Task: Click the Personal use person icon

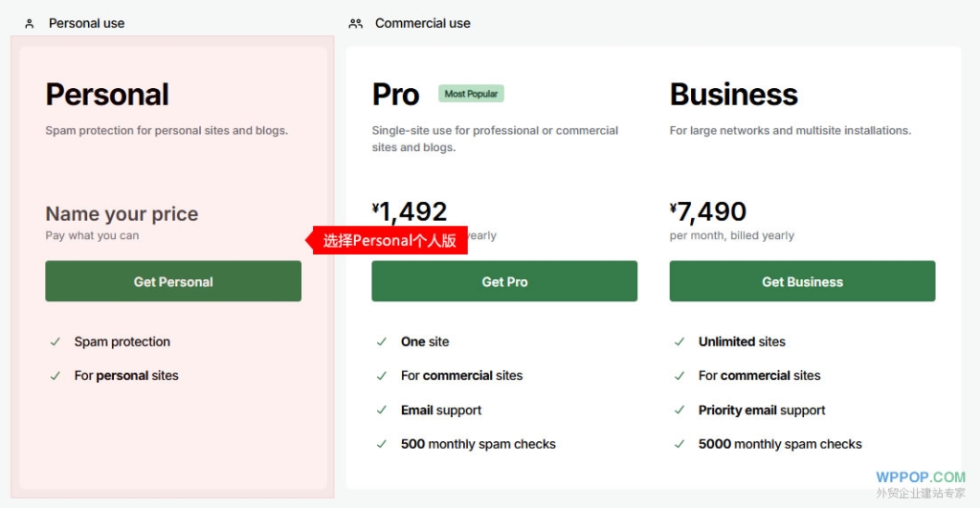Action: (30, 23)
